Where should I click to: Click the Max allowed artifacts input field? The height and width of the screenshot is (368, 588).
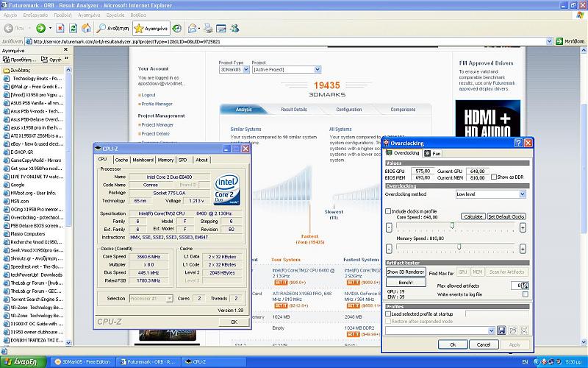516,286
